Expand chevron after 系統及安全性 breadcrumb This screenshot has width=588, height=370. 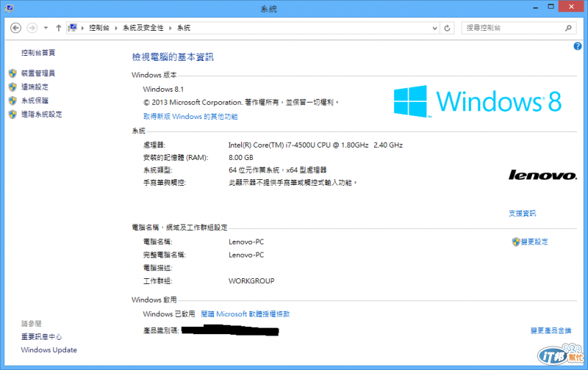[x=171, y=28]
